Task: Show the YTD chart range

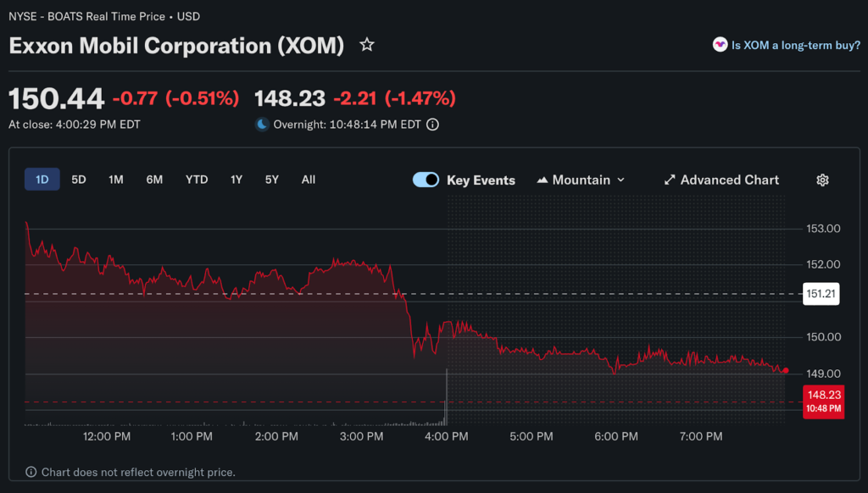Action: 197,180
